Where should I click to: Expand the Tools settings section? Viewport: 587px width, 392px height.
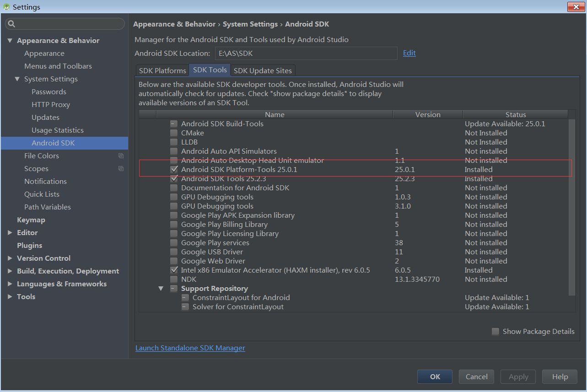click(x=10, y=297)
